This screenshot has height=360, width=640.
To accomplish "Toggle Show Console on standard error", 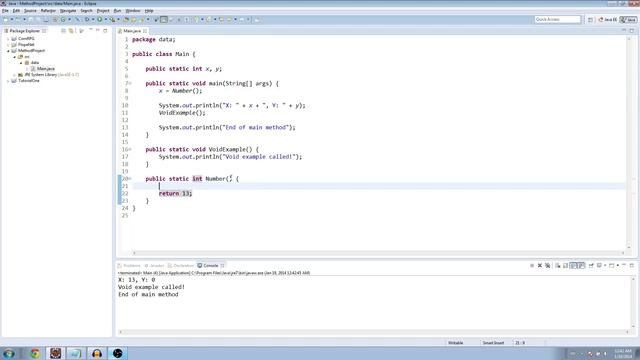I will click(x=582, y=266).
